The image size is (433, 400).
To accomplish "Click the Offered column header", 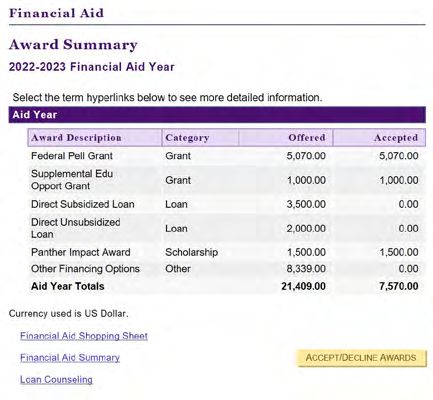I will [286, 138].
